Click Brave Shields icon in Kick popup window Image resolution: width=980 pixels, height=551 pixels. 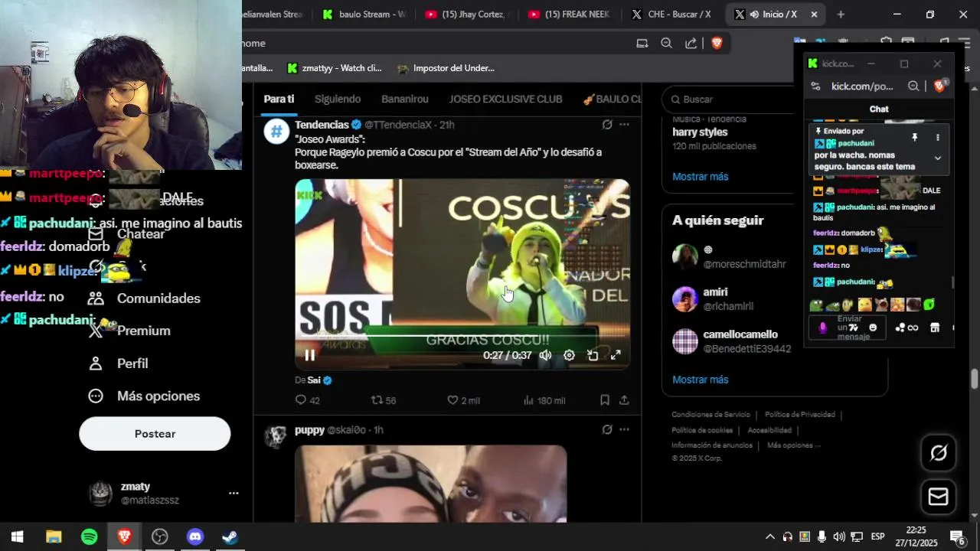click(939, 86)
